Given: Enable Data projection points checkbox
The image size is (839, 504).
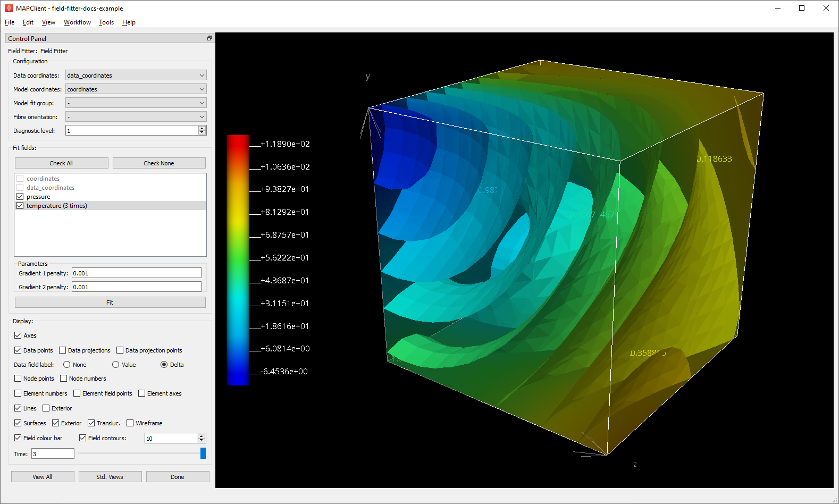Looking at the screenshot, I should click(120, 350).
